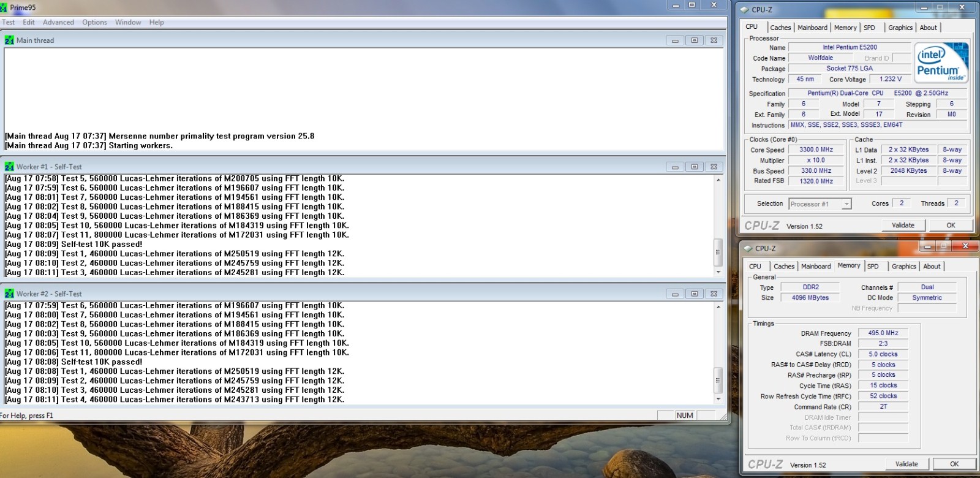Switch to SPD tab in upper CPU-Z
980x478 pixels.
tap(869, 28)
